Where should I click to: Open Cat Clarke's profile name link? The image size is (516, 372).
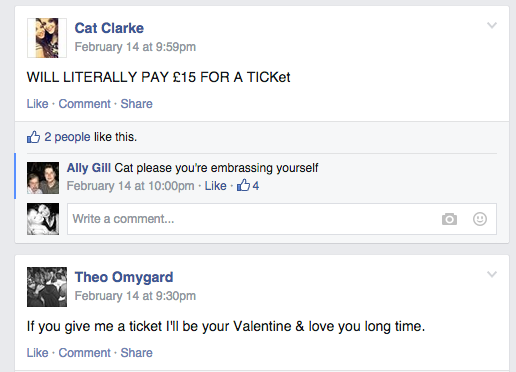pyautogui.click(x=109, y=28)
